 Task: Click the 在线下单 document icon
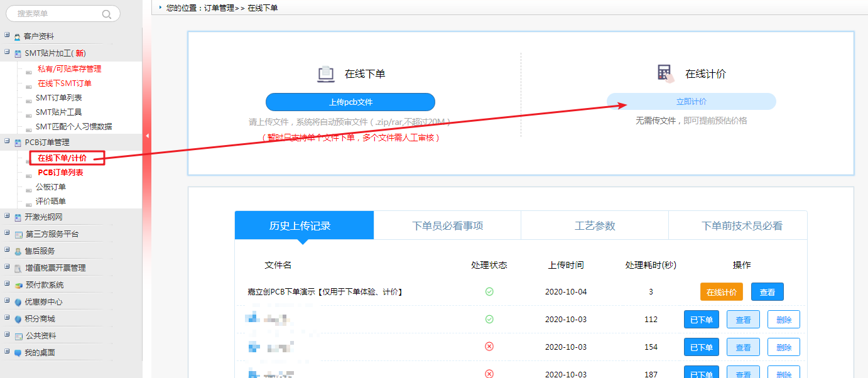click(x=325, y=74)
